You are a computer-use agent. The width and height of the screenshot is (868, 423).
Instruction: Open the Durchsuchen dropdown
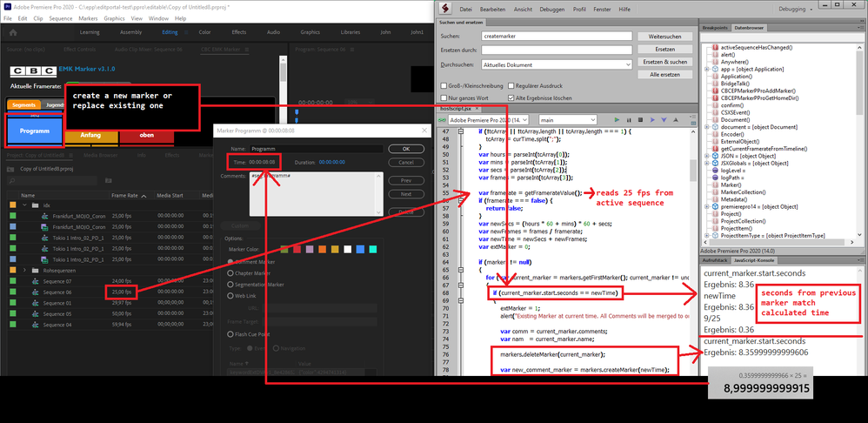(557, 64)
